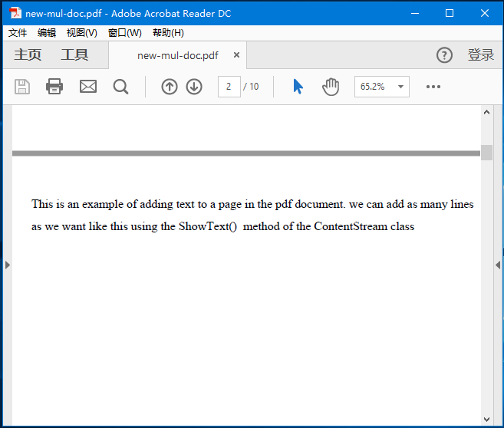
Task: Close the new-mul-doc.pdf tab
Action: [x=236, y=55]
